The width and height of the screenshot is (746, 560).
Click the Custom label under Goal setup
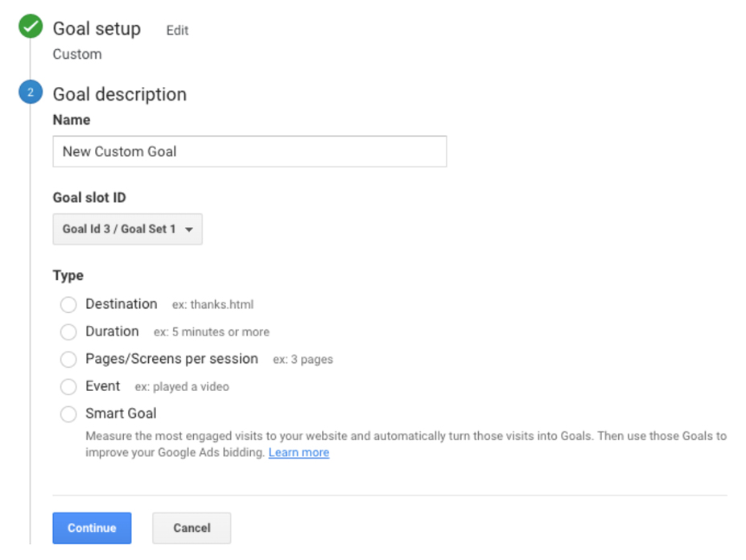click(77, 54)
